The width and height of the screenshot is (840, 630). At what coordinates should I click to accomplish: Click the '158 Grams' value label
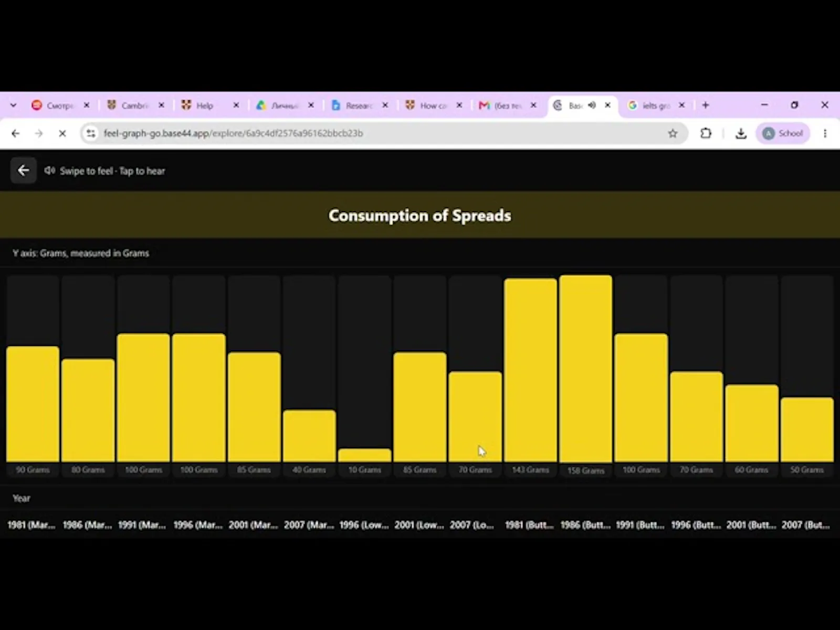586,470
